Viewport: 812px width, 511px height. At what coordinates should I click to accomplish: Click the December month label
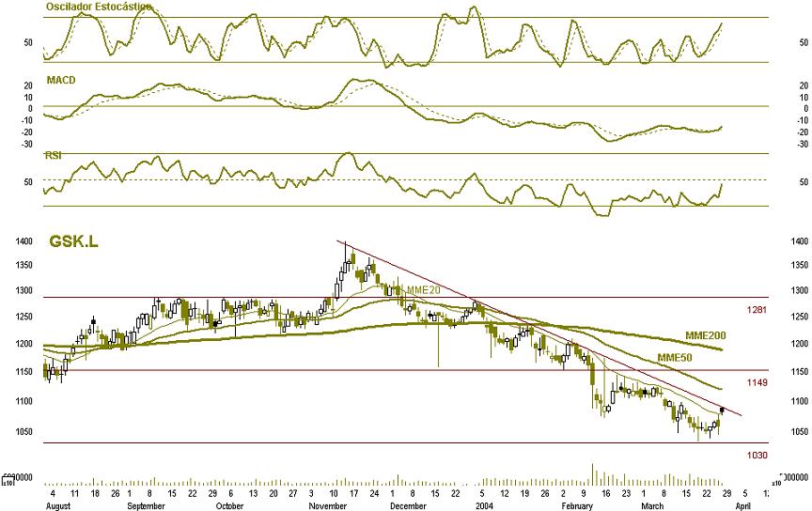[408, 505]
